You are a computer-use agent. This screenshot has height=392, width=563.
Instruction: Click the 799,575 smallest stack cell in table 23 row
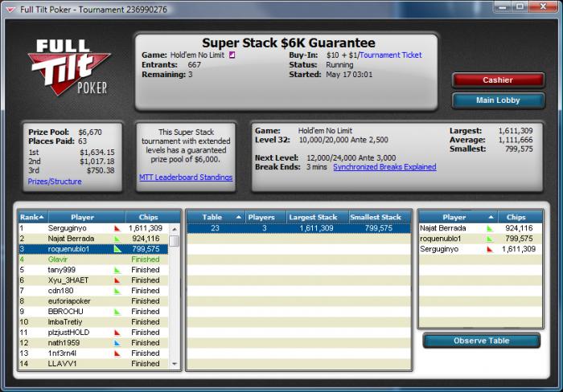(x=379, y=228)
